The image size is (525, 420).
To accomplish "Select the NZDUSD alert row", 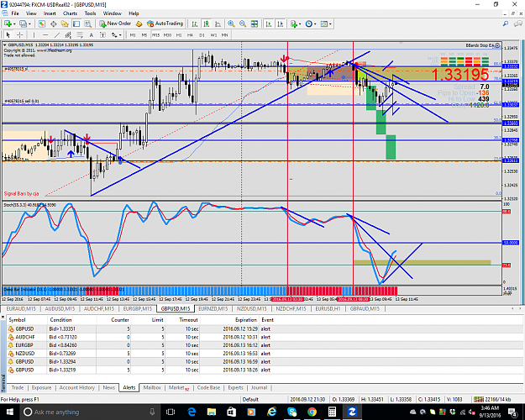I will click(265, 354).
